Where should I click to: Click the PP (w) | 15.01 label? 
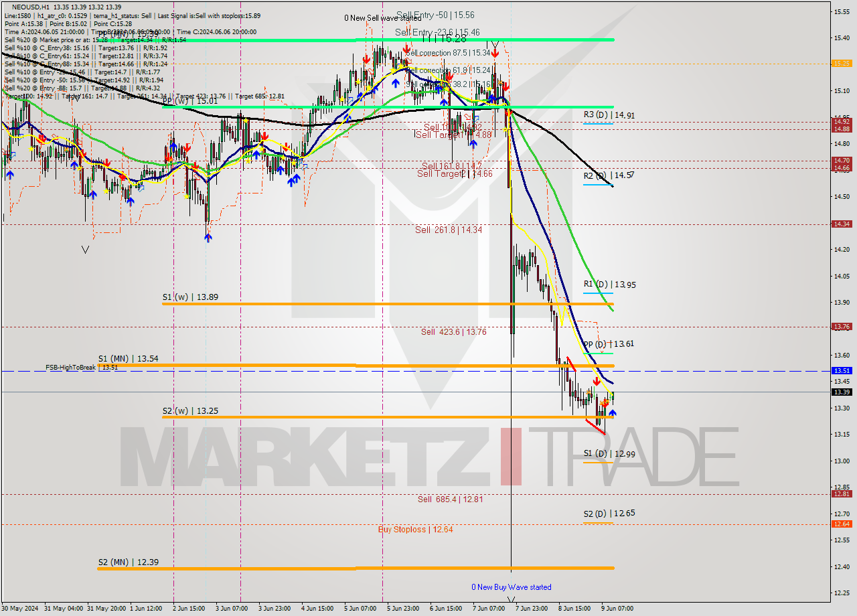(189, 101)
